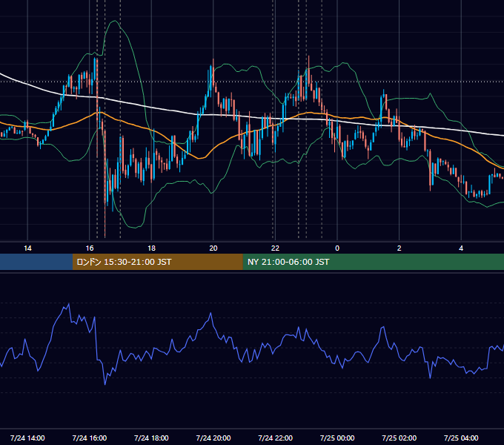
Task: Click the 7/24 22:00 date label
Action: (x=276, y=438)
